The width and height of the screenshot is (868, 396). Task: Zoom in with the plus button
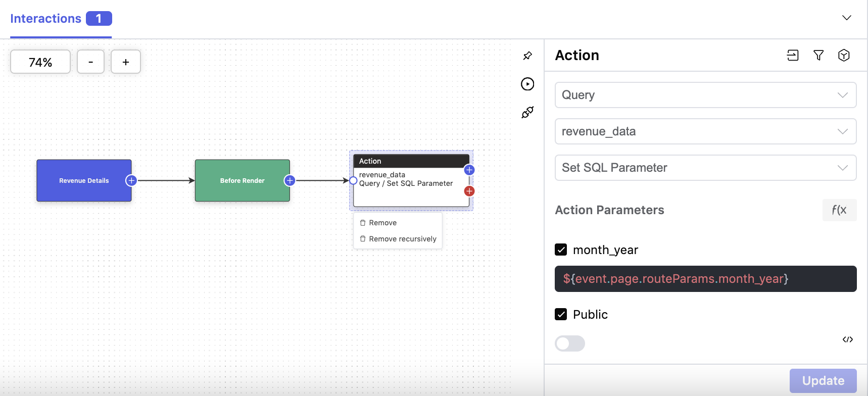126,62
